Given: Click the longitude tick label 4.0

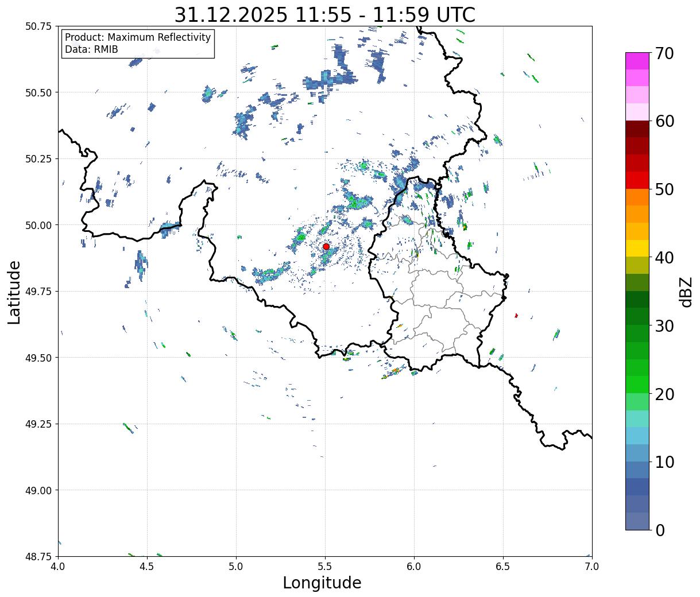Looking at the screenshot, I should pyautogui.click(x=58, y=566).
